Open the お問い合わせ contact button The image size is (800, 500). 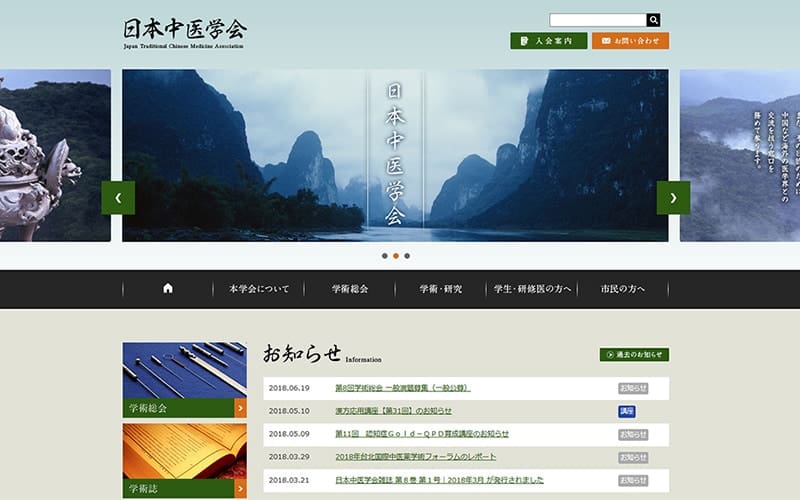tap(631, 41)
